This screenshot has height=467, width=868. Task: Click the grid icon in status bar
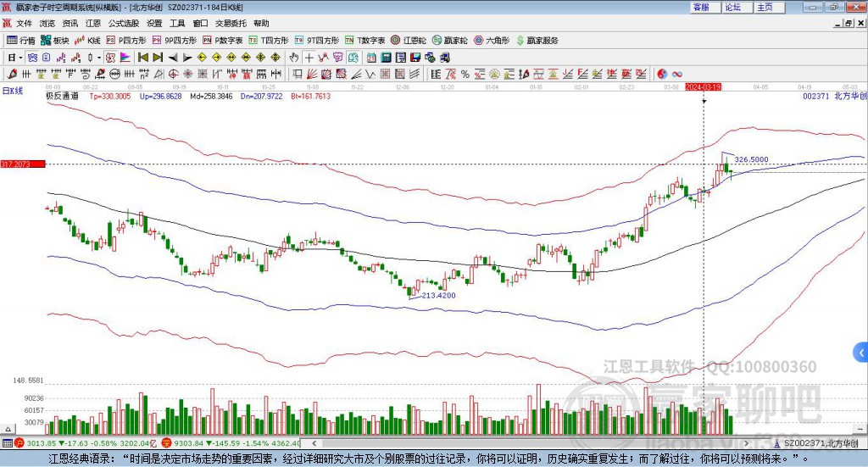pyautogui.click(x=7, y=443)
